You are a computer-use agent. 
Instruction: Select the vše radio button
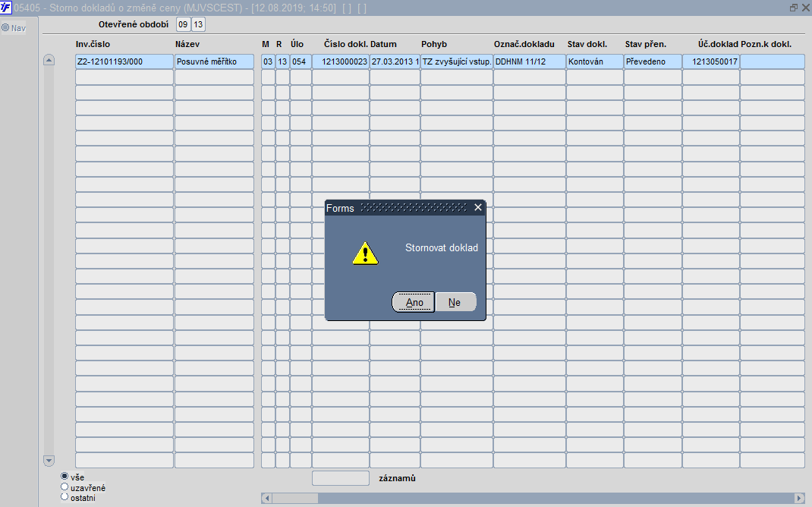coord(65,476)
